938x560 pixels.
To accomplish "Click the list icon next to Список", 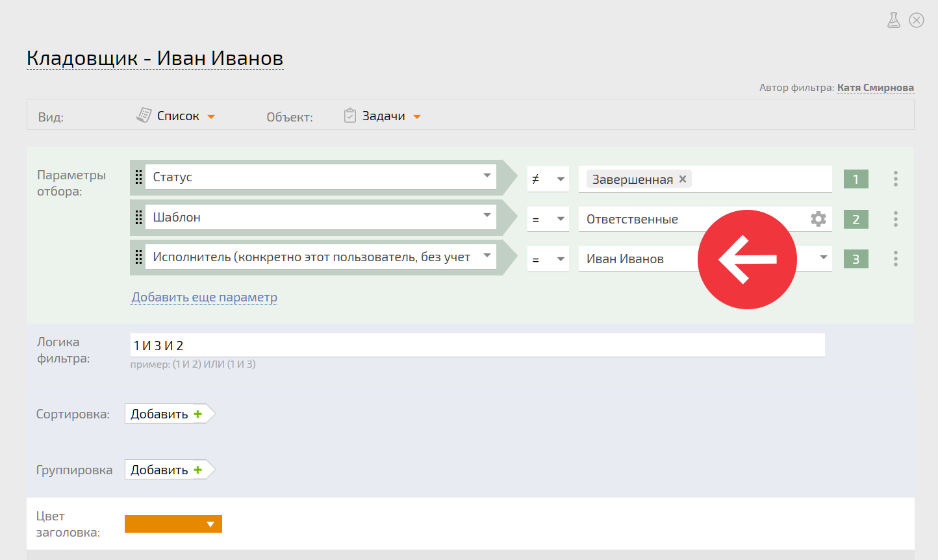I will coord(144,115).
